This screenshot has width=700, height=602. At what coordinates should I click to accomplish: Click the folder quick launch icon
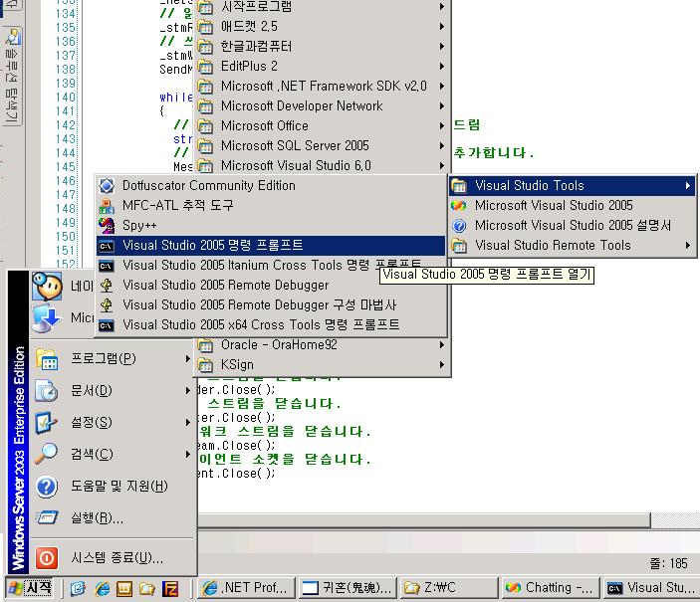point(147,589)
